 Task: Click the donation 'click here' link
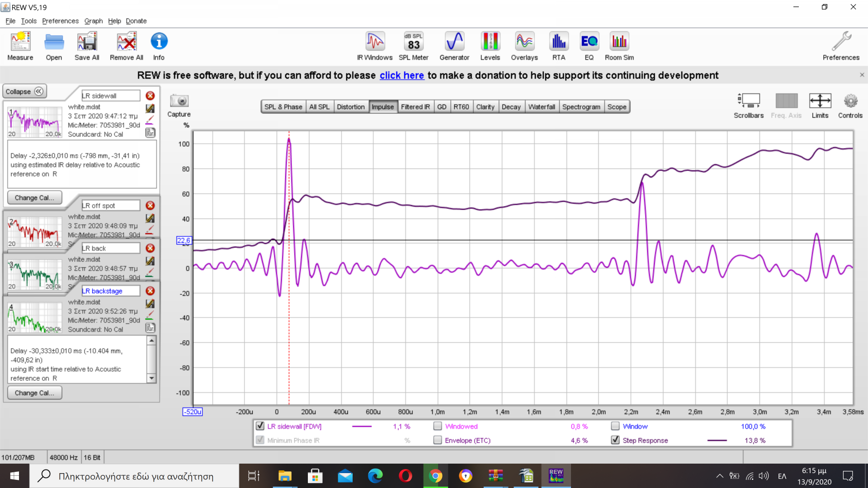[x=401, y=75]
